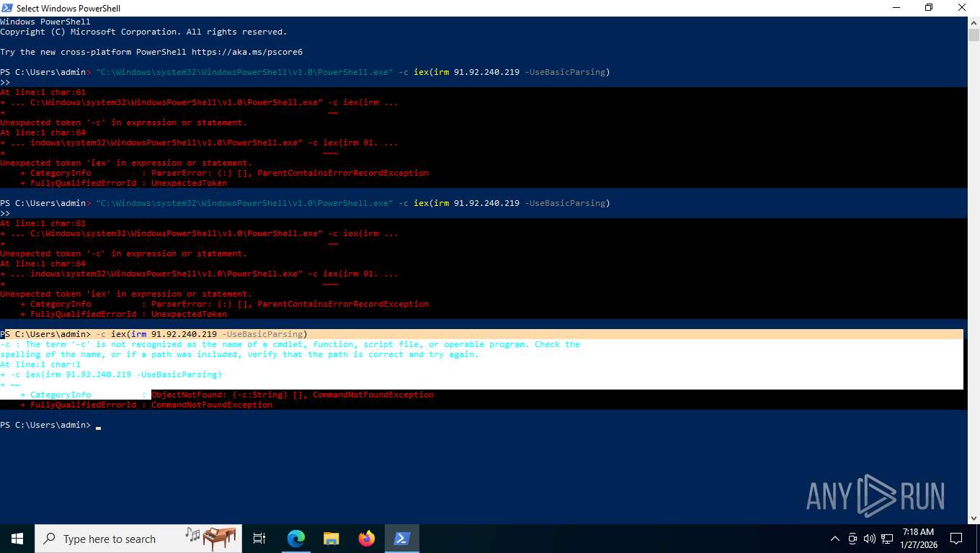Viewport: 980px width, 553px height.
Task: Minimize the PowerShell window
Action: coord(896,8)
